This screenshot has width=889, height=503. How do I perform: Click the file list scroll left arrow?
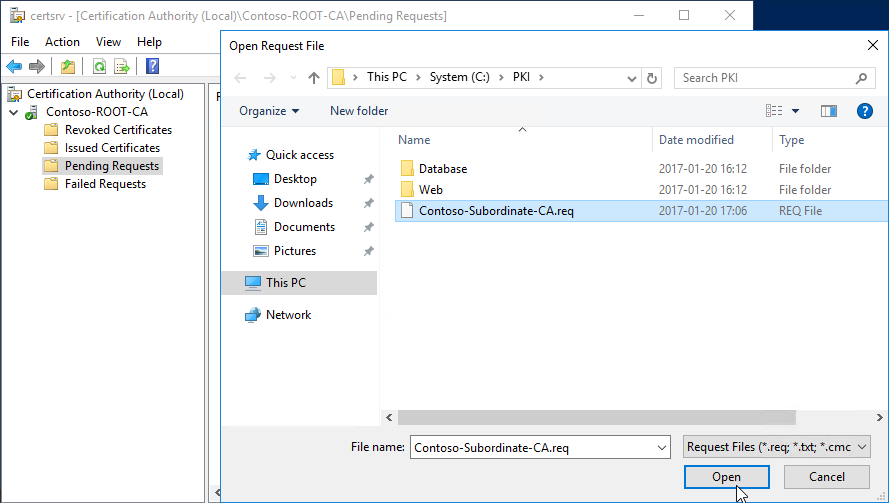tap(389, 418)
